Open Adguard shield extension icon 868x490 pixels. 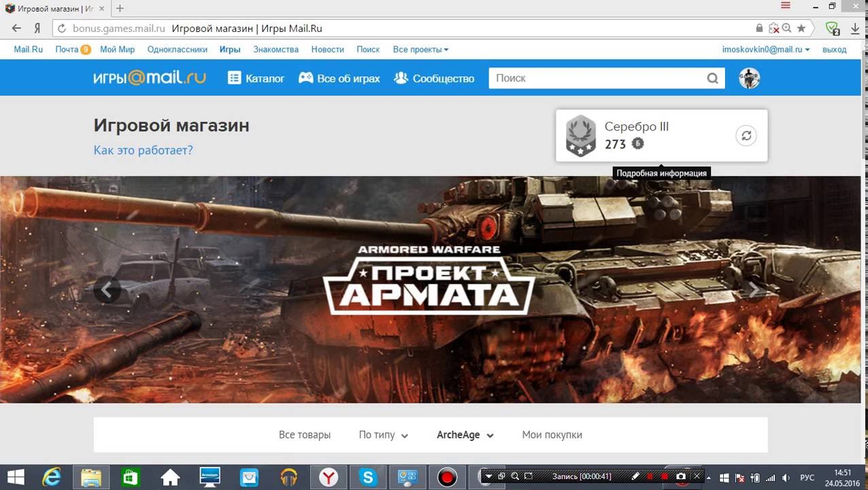[832, 29]
